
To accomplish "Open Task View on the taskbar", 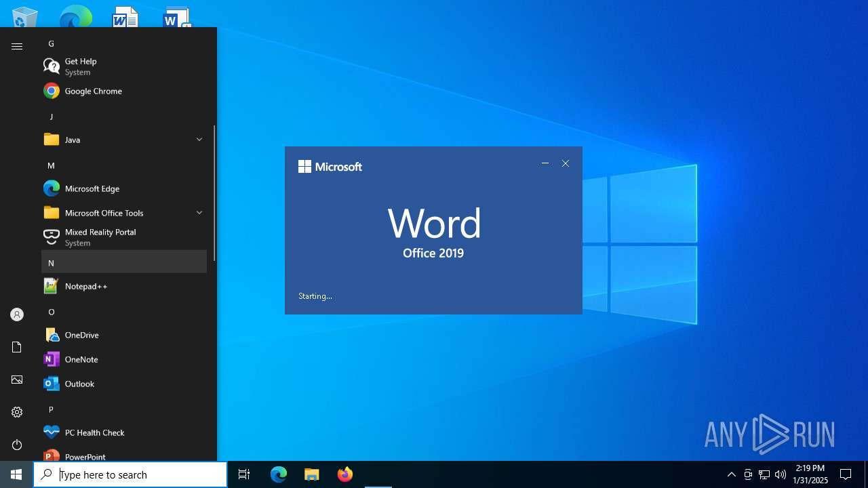I will pos(244,474).
